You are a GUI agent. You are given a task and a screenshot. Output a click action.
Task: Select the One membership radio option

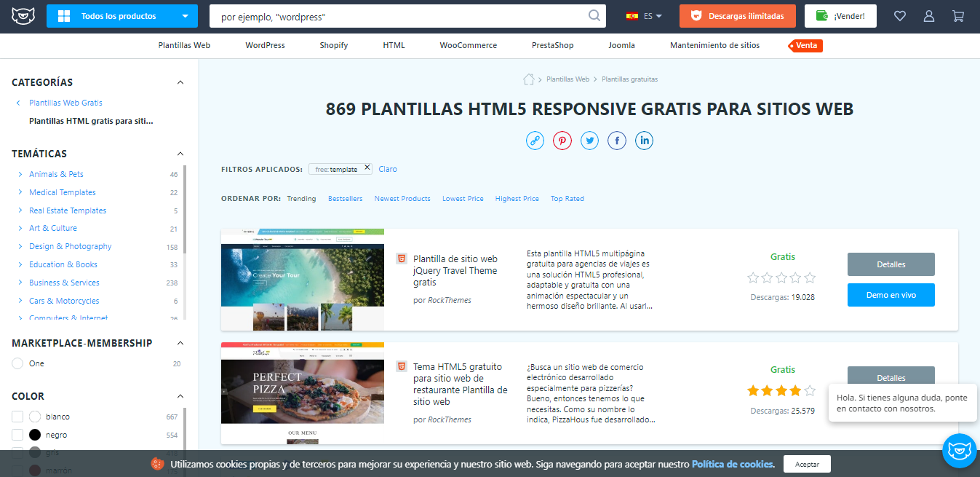(x=17, y=363)
